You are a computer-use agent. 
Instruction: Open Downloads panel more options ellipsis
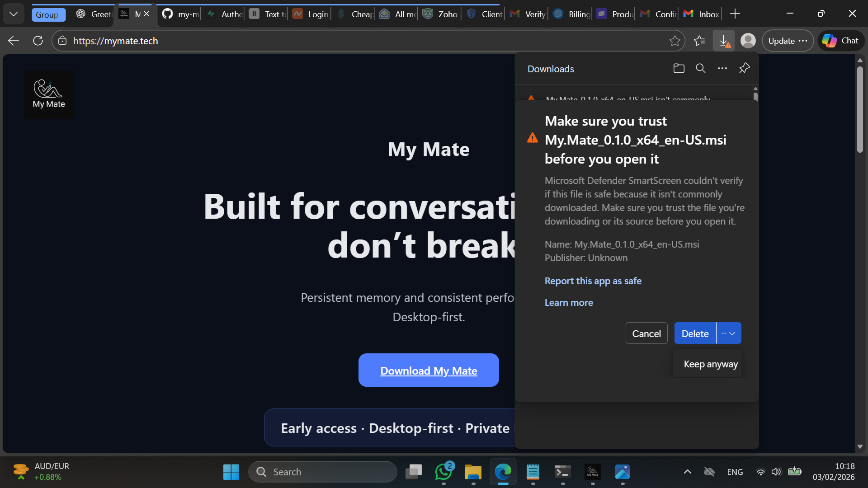click(722, 69)
